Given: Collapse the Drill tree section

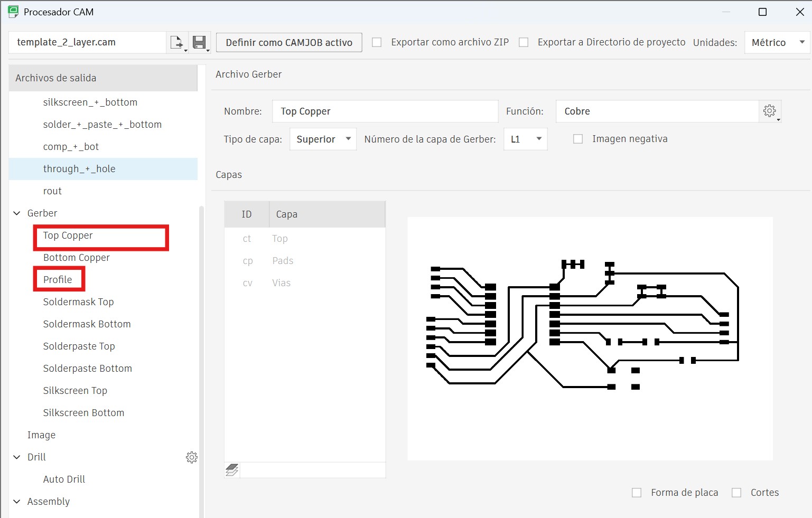Looking at the screenshot, I should tap(17, 457).
